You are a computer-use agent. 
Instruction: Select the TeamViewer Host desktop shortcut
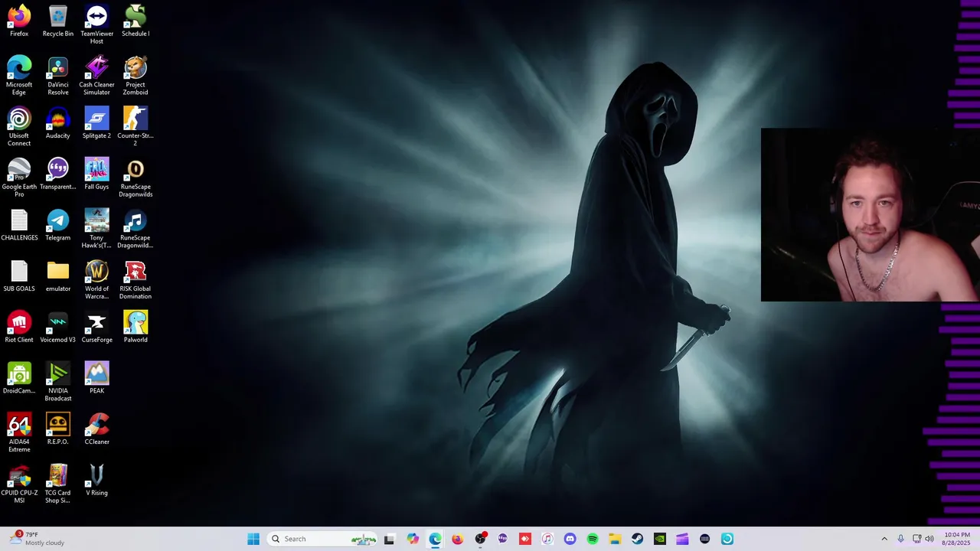tap(96, 24)
